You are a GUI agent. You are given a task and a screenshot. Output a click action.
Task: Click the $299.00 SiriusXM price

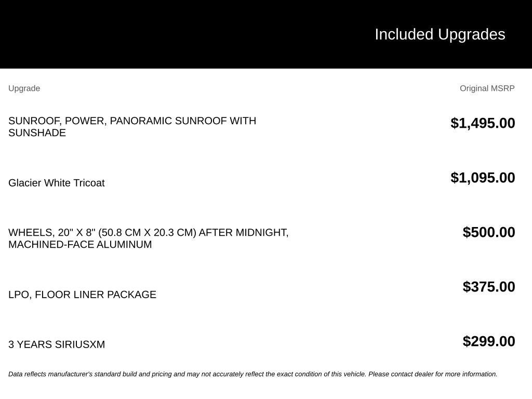pyautogui.click(x=488, y=341)
